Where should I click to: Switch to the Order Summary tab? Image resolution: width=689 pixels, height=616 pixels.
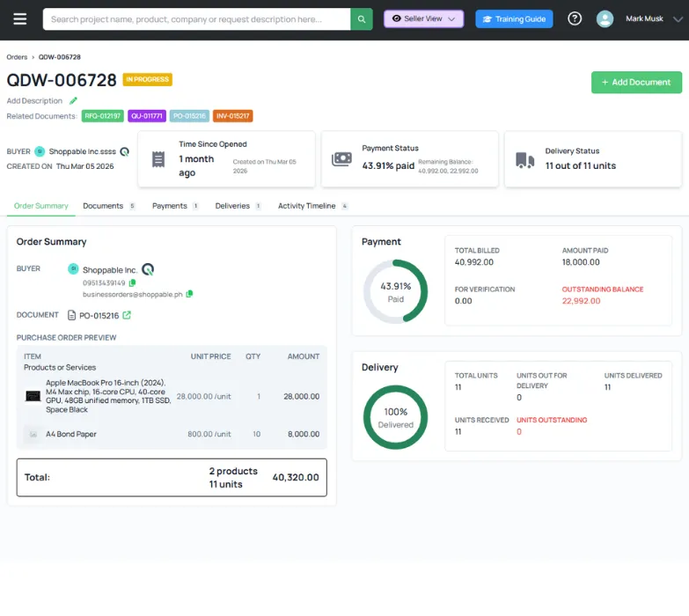point(40,206)
